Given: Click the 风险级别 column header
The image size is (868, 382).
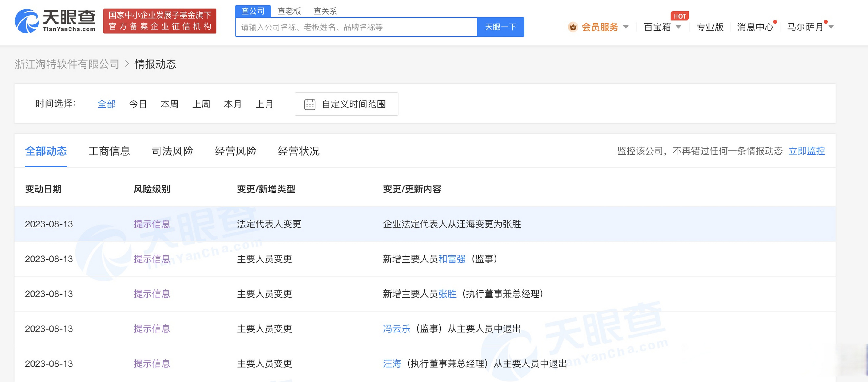Looking at the screenshot, I should pos(152,189).
